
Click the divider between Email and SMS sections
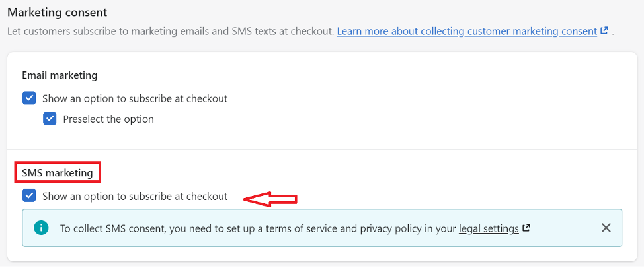pos(321,150)
